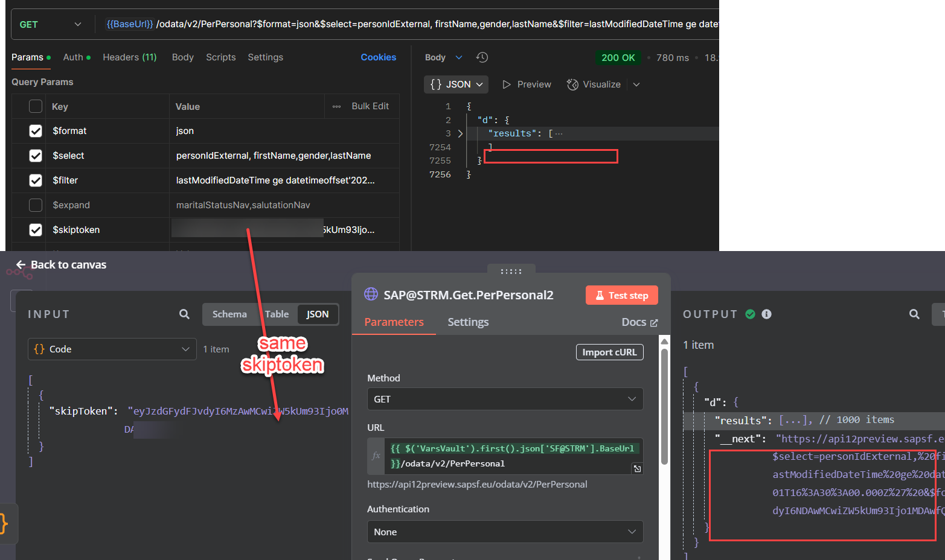This screenshot has width=945, height=560.
Task: Expand the results array at line 3
Action: (x=460, y=133)
